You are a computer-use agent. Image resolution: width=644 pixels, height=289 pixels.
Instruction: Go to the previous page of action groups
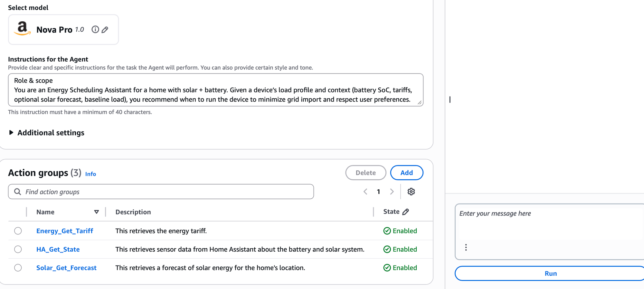[365, 191]
